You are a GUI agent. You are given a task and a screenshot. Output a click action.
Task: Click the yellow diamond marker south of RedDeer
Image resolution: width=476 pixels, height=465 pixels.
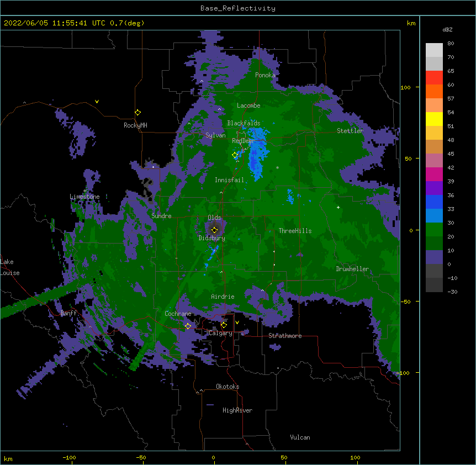click(235, 155)
